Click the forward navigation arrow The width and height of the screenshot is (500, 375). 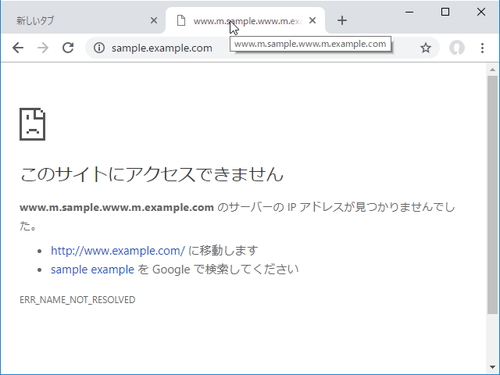tap(43, 48)
